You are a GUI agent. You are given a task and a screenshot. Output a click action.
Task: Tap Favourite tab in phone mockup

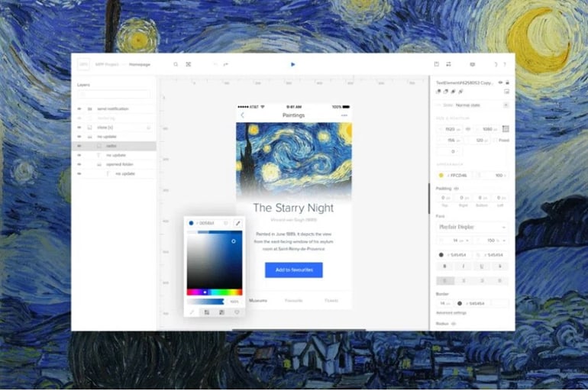[294, 301]
